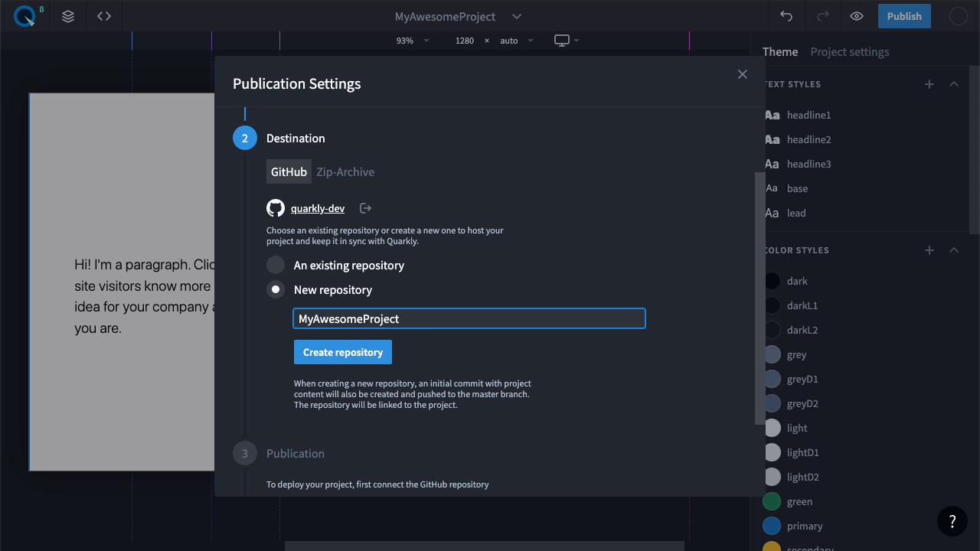
Task: Open the help question mark button
Action: coord(952,521)
